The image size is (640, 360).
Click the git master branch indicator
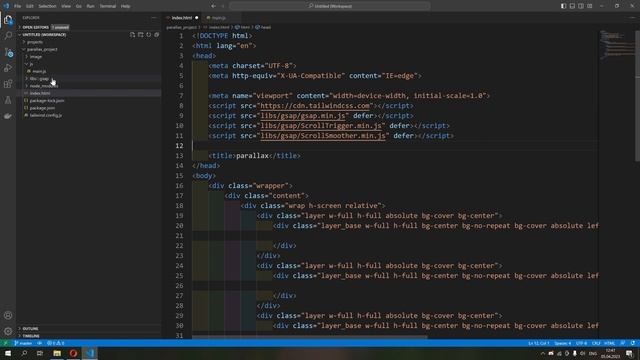(x=23, y=343)
